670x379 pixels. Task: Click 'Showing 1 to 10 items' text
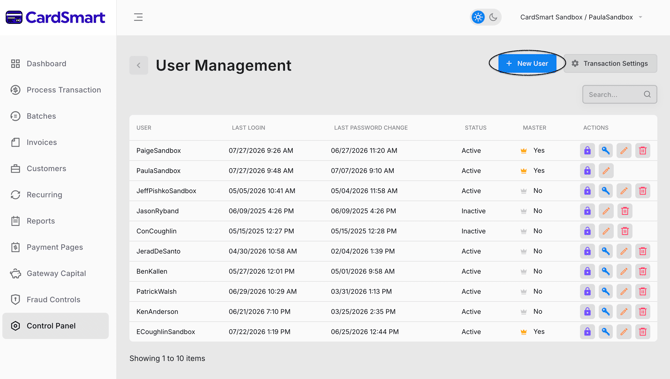(167, 358)
